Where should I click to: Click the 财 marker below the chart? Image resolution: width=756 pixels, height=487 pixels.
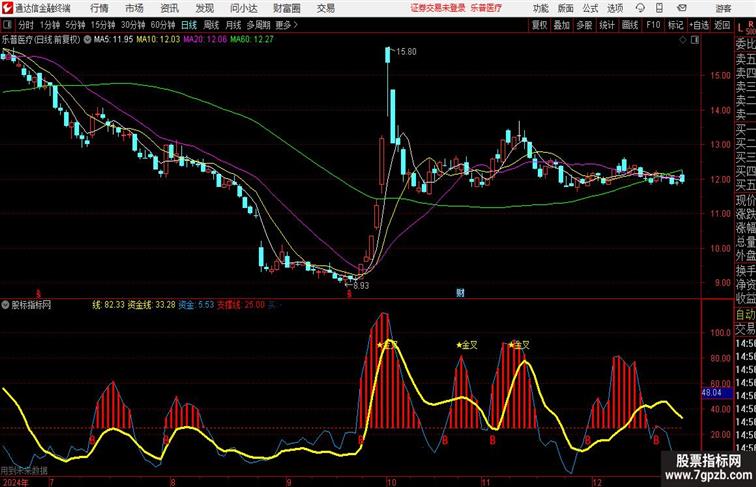coord(460,293)
